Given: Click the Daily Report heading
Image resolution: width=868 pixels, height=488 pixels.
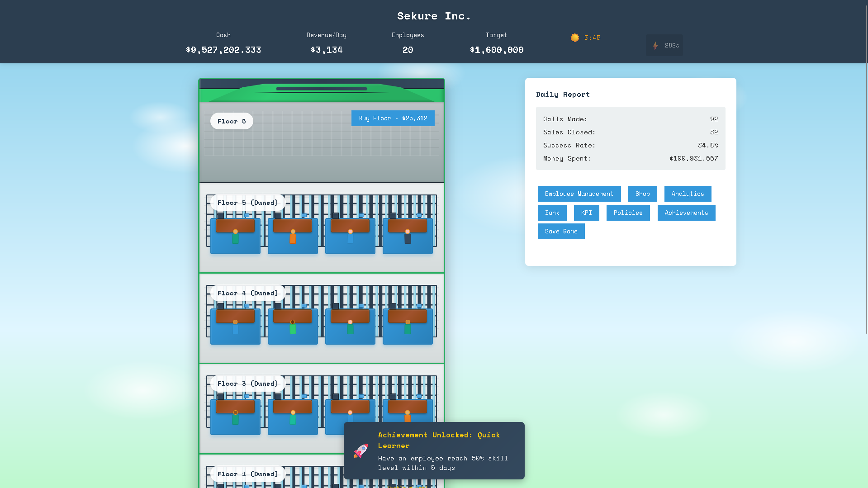Looking at the screenshot, I should [563, 94].
